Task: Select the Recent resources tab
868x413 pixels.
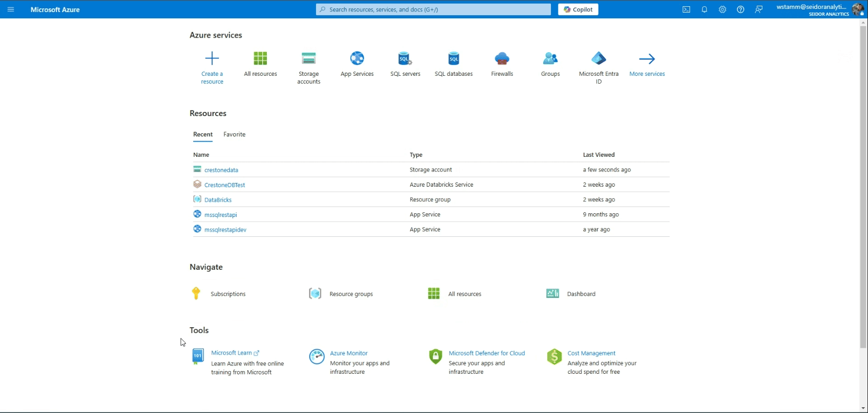Action: [203, 134]
